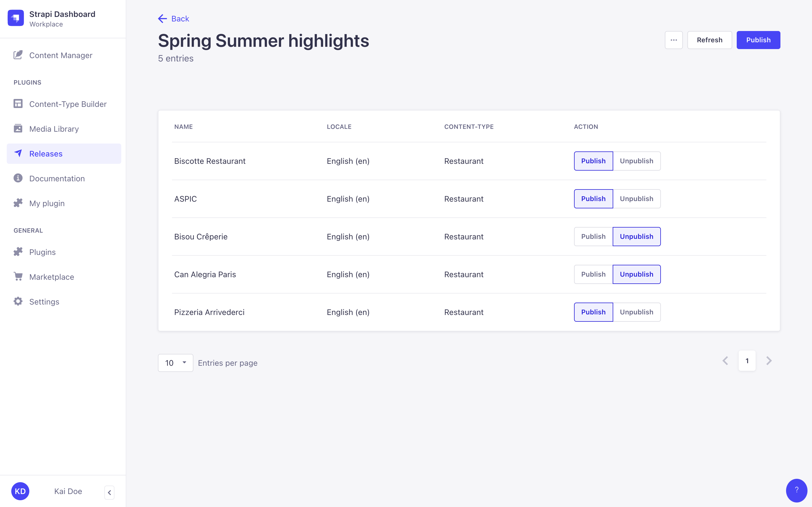Click the Strapi logo icon
Image resolution: width=812 pixels, height=507 pixels.
pyautogui.click(x=16, y=18)
